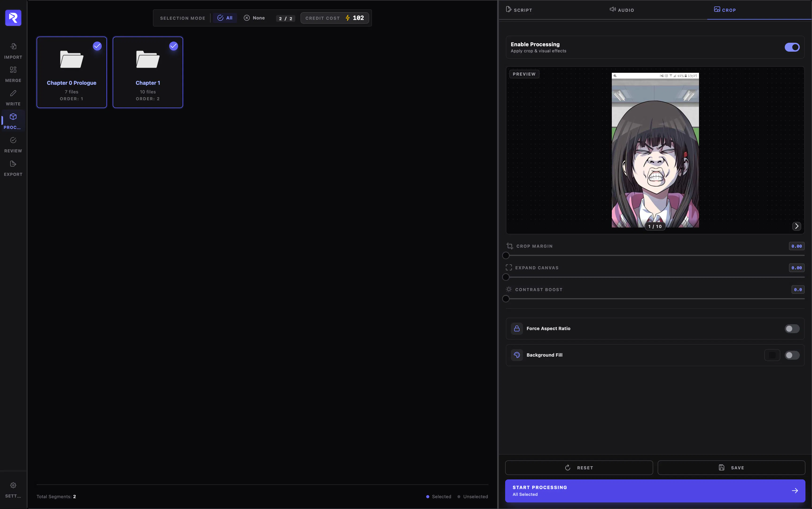Screen dimensions: 812x509
Task: Toggle Enable Processing switch off
Action: 792,47
